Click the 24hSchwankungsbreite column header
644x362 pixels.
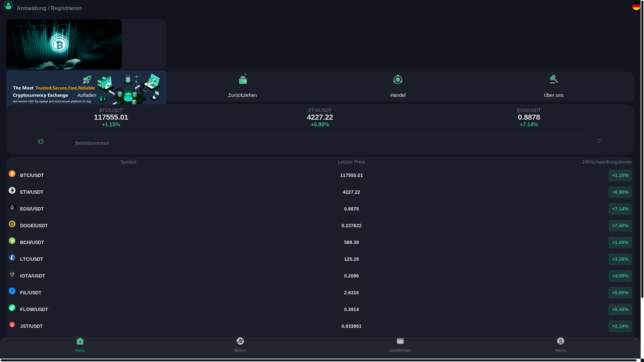[607, 162]
